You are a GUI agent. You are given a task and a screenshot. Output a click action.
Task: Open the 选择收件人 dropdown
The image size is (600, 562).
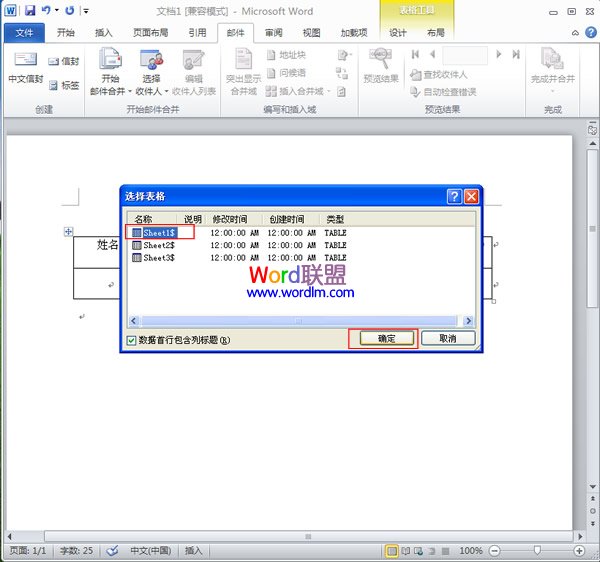[152, 71]
